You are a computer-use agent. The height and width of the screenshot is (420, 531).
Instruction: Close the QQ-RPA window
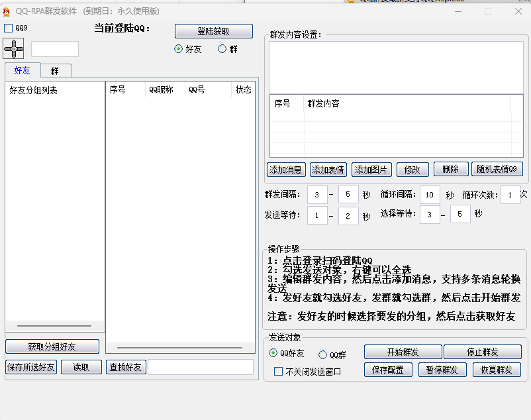(x=518, y=11)
